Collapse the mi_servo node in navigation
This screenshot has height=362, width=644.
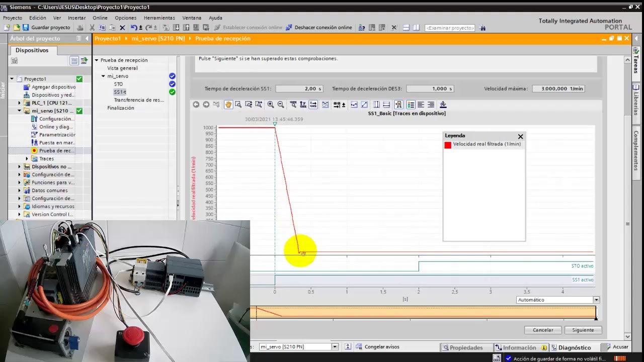point(103,76)
